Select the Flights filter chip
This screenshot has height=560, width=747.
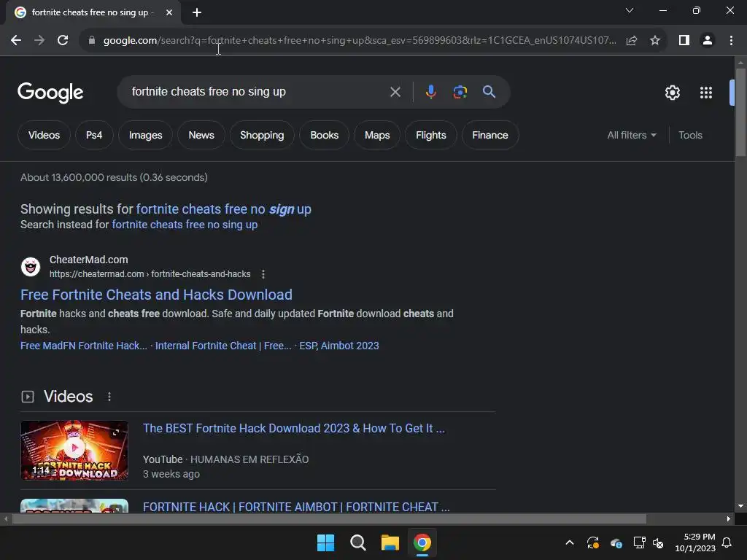tap(431, 135)
